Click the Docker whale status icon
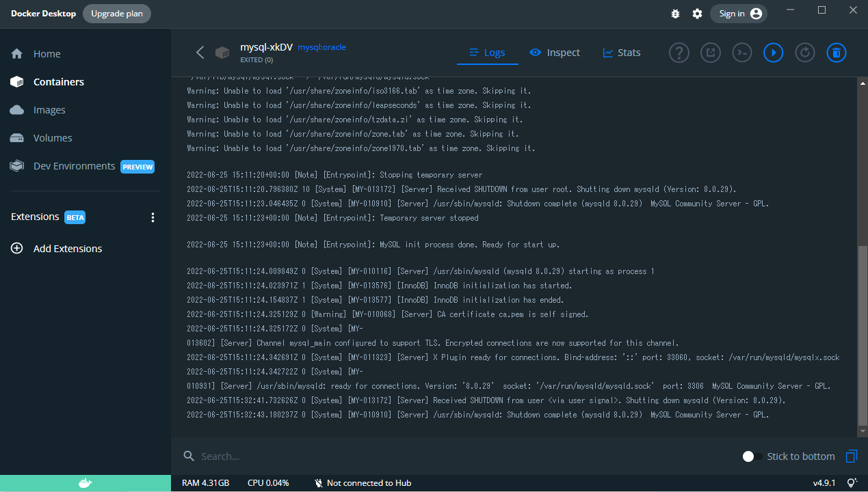Viewport: 868px width, 492px height. pyautogui.click(x=85, y=483)
